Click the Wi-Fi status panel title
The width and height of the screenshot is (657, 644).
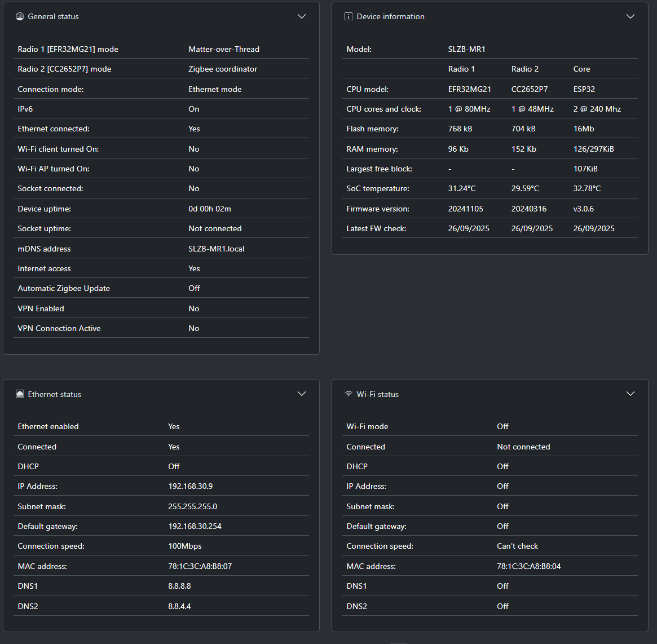tap(377, 394)
